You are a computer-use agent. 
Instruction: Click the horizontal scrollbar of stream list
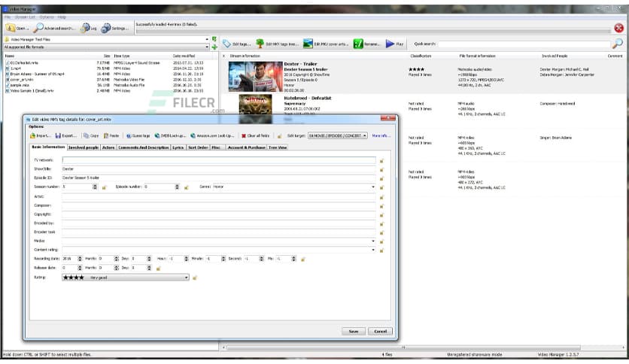403,347
